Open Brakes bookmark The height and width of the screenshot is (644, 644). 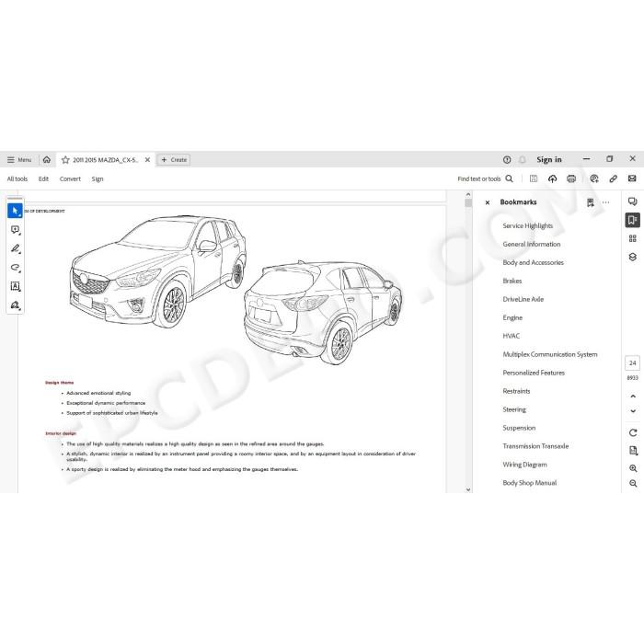(x=512, y=281)
